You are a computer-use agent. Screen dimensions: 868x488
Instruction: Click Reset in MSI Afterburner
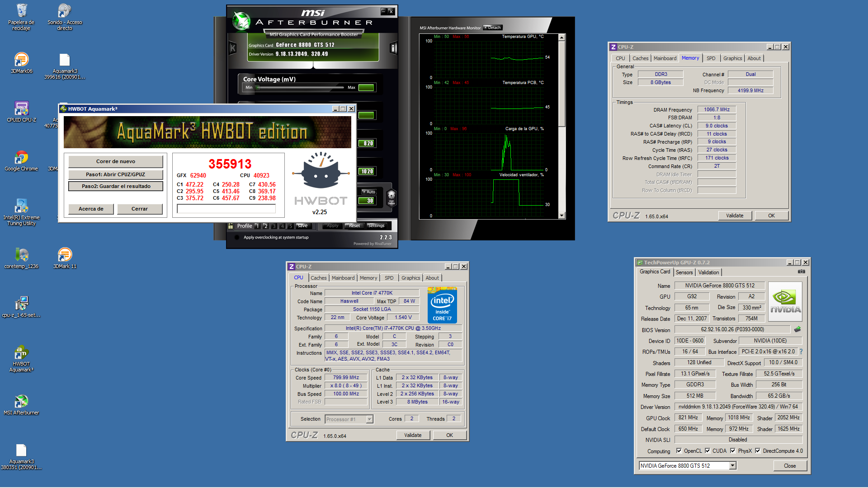tap(354, 226)
